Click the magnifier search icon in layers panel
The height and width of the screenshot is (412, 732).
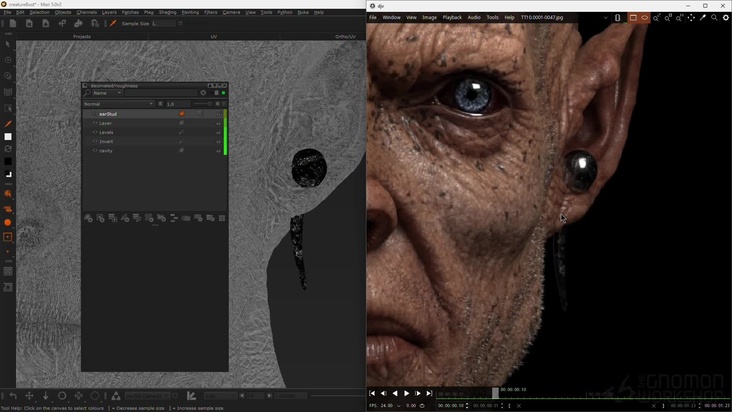tap(87, 93)
